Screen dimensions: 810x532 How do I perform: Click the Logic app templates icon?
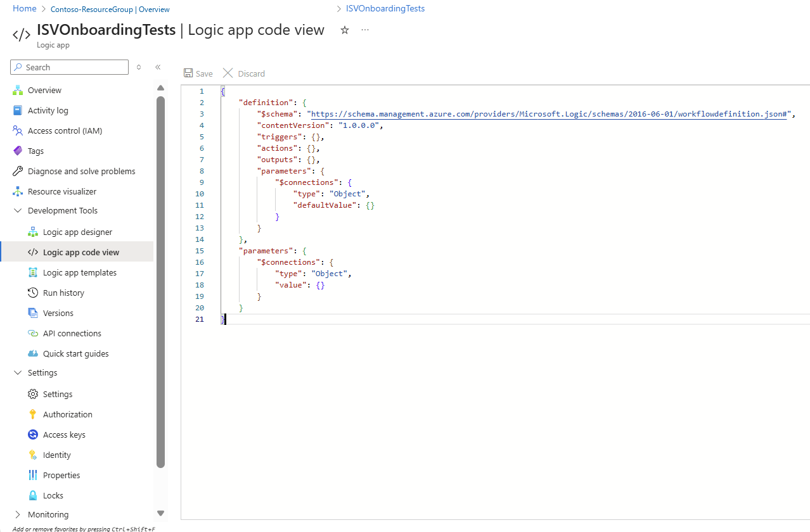[33, 272]
